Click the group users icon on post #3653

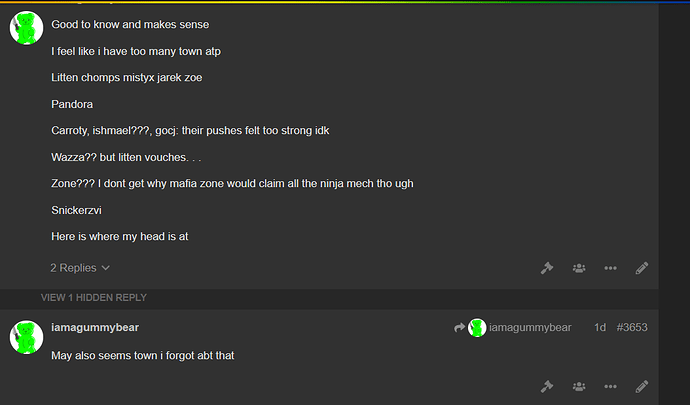(579, 387)
